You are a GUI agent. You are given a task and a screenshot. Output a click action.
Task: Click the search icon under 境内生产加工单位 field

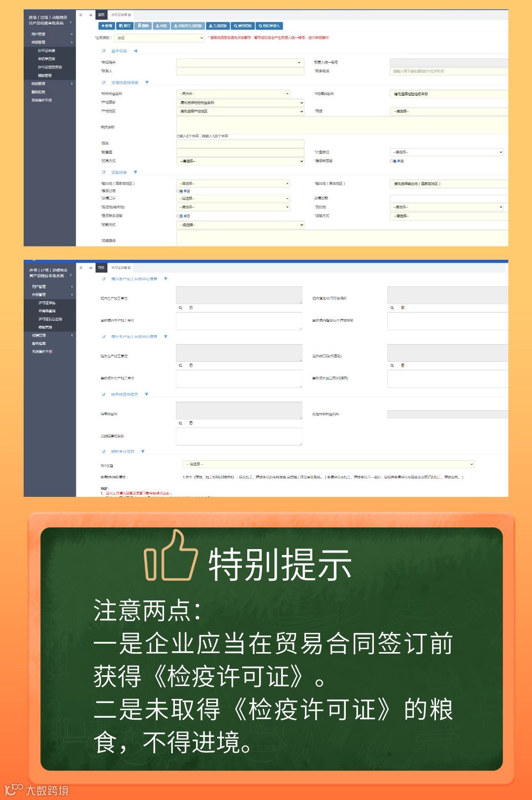tap(180, 308)
